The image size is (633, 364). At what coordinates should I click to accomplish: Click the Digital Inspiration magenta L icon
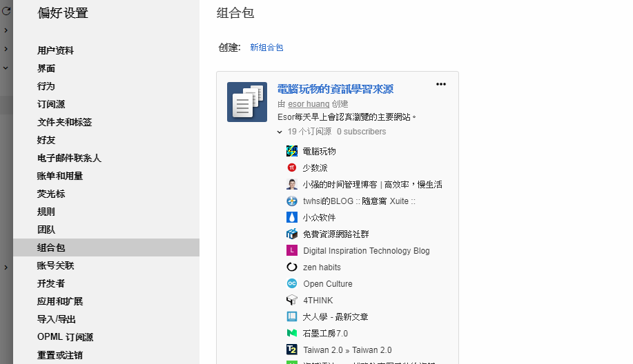(x=292, y=250)
